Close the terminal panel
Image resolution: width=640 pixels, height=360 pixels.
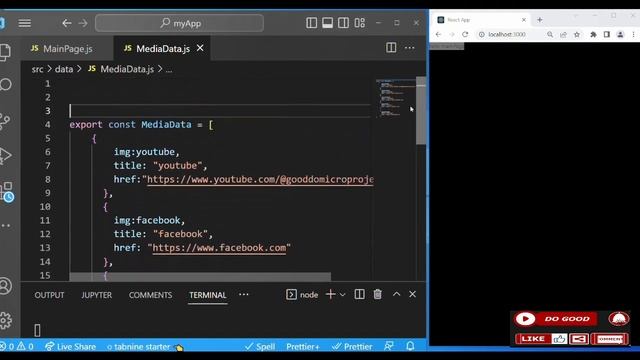pos(412,294)
